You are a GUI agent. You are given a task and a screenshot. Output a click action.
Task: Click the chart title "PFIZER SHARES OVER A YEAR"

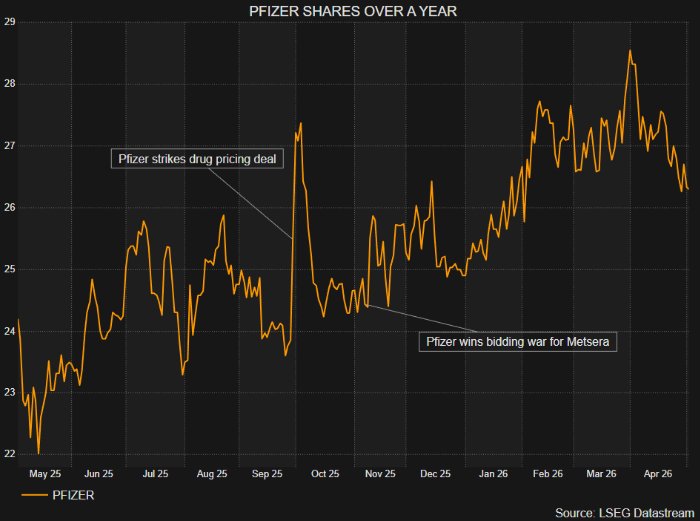(x=353, y=11)
